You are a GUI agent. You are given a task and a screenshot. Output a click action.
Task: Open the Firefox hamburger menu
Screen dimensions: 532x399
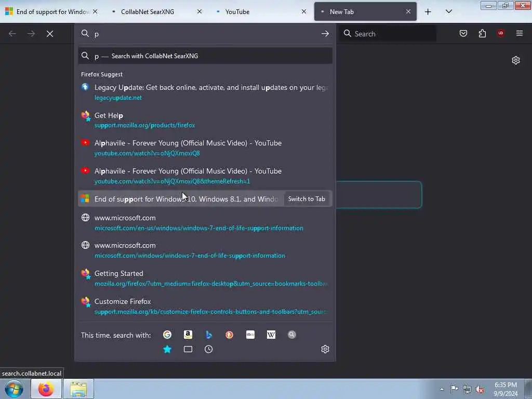click(x=520, y=33)
